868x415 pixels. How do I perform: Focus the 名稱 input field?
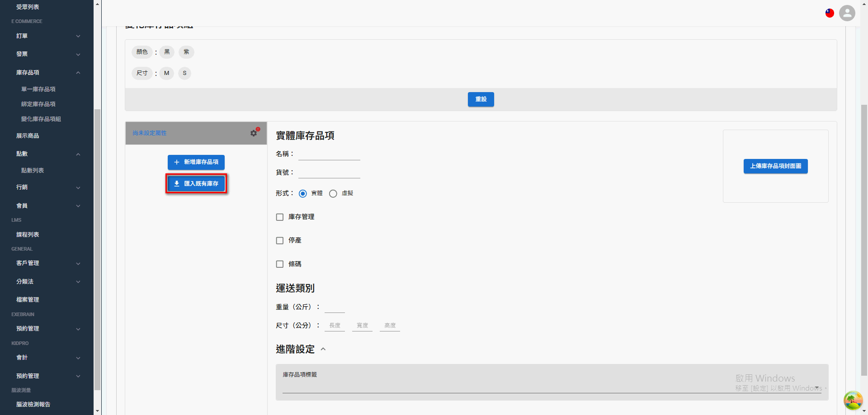[x=329, y=154]
